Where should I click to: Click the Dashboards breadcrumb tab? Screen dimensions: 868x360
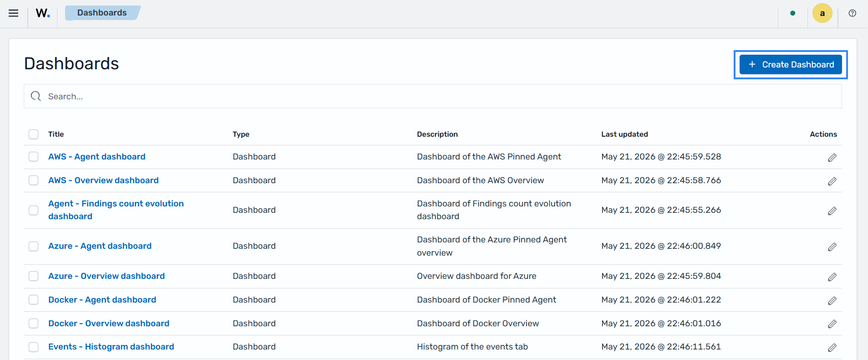pyautogui.click(x=102, y=13)
